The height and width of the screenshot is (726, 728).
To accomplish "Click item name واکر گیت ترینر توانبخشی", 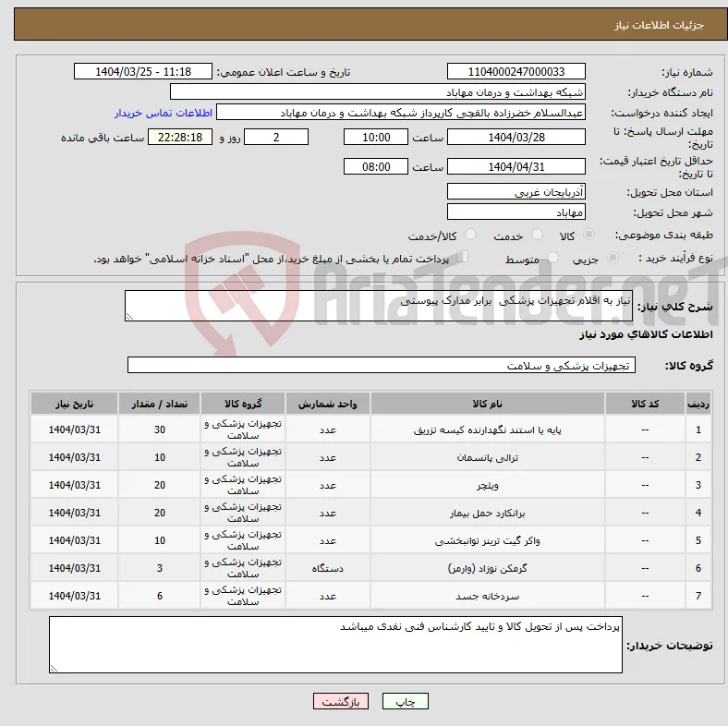I will [488, 540].
